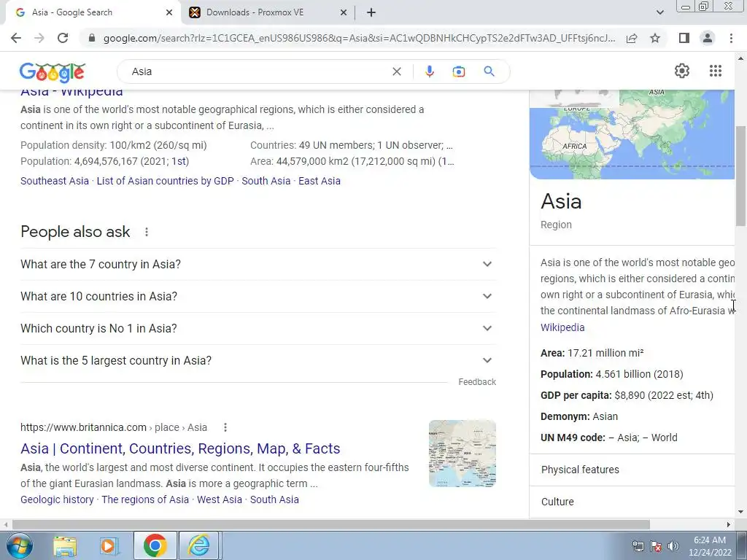Expand "What are the 7 country in Asia?"
747x560 pixels.
tap(258, 264)
